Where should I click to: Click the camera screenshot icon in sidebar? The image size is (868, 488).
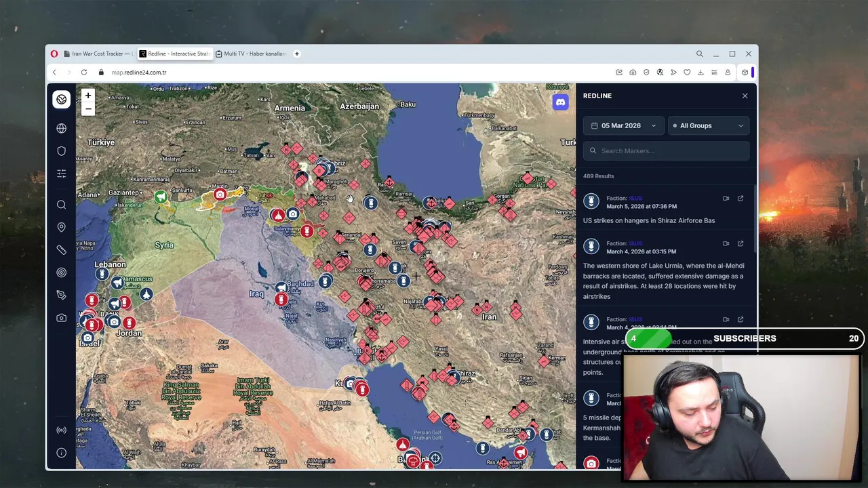click(x=61, y=317)
